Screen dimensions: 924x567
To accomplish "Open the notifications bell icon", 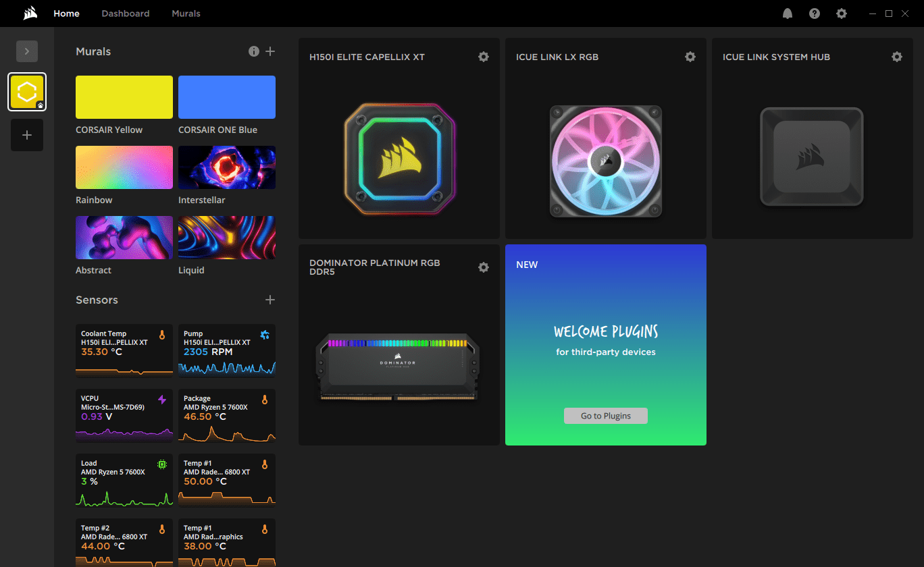I will coord(788,13).
